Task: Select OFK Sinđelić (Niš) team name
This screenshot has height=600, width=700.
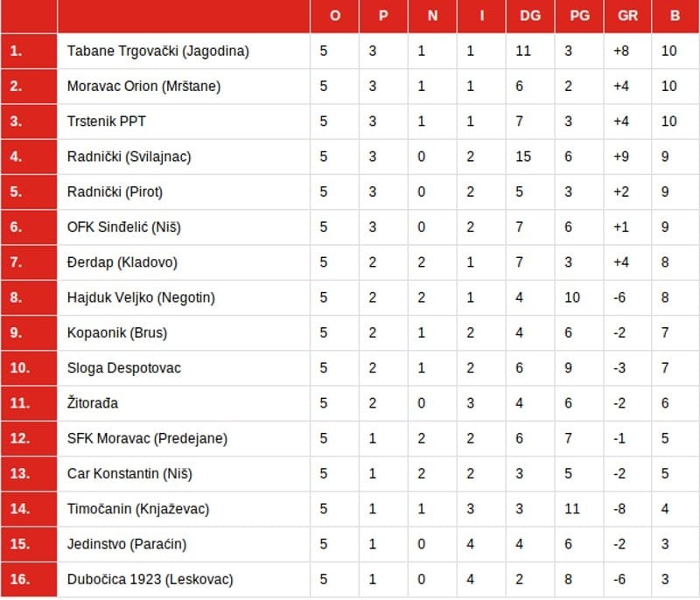Action: (x=123, y=227)
